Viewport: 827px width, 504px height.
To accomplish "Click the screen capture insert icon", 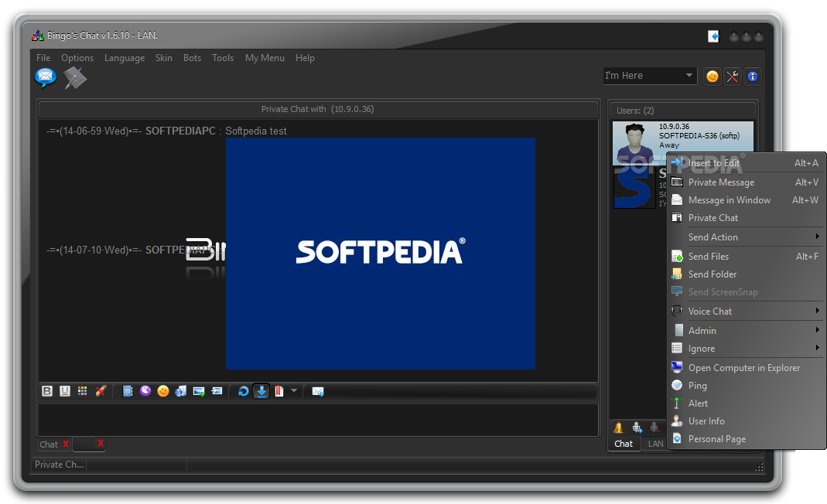I will click(217, 390).
